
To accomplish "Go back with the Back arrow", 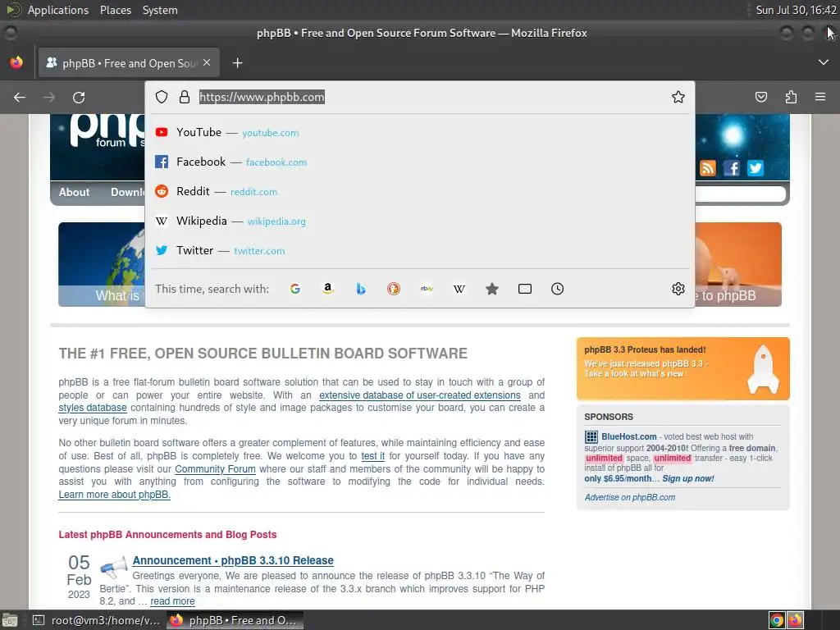I will [20, 97].
